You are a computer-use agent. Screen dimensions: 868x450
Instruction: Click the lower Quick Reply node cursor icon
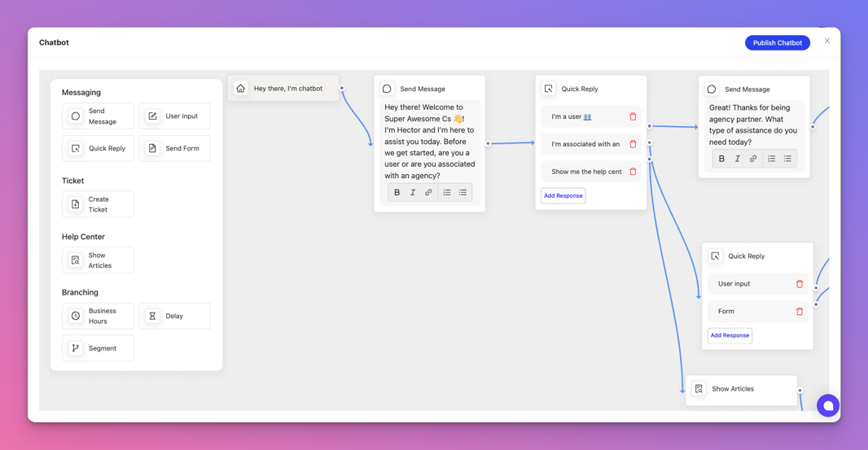point(715,256)
